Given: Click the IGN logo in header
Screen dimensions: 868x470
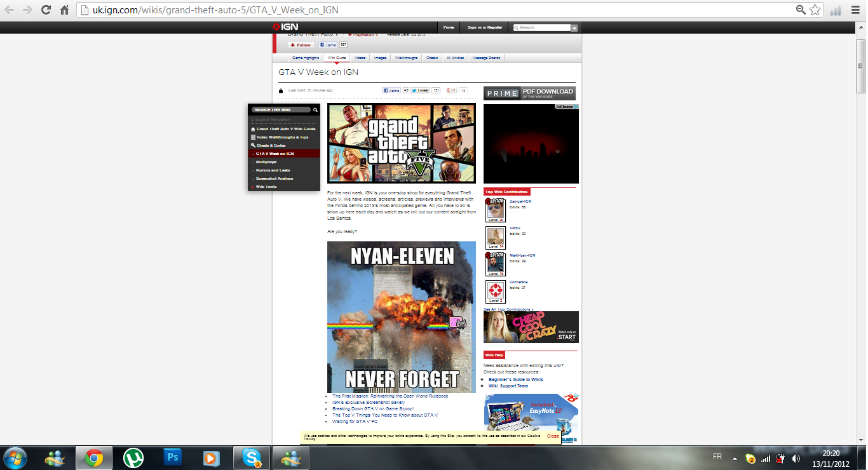Looking at the screenshot, I should tap(281, 27).
